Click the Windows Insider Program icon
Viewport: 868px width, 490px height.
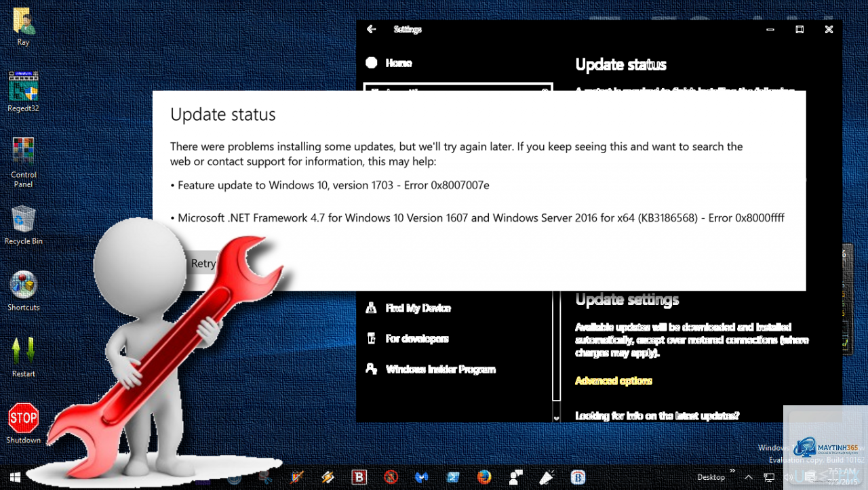pyautogui.click(x=371, y=369)
